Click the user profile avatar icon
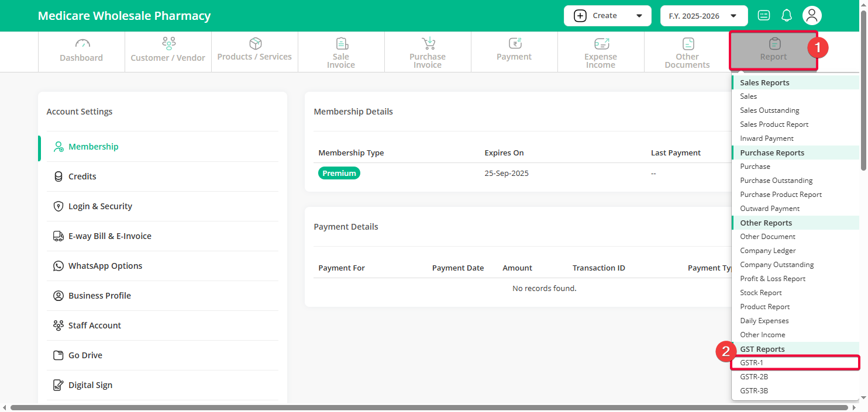This screenshot has height=412, width=868. tap(812, 16)
